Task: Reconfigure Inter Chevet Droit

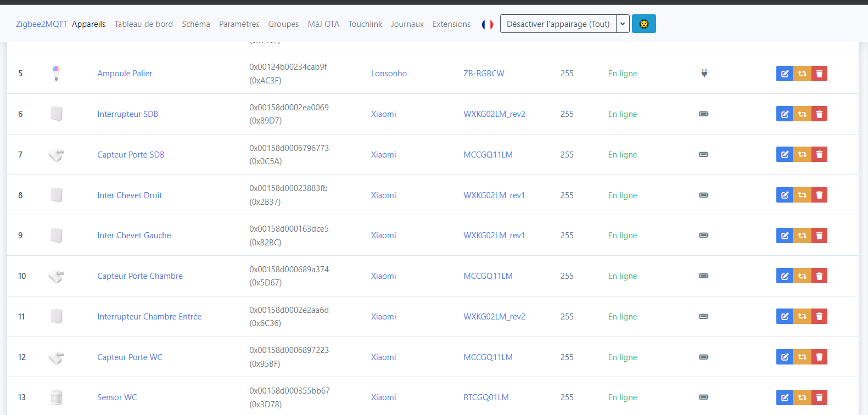Action: click(x=802, y=195)
